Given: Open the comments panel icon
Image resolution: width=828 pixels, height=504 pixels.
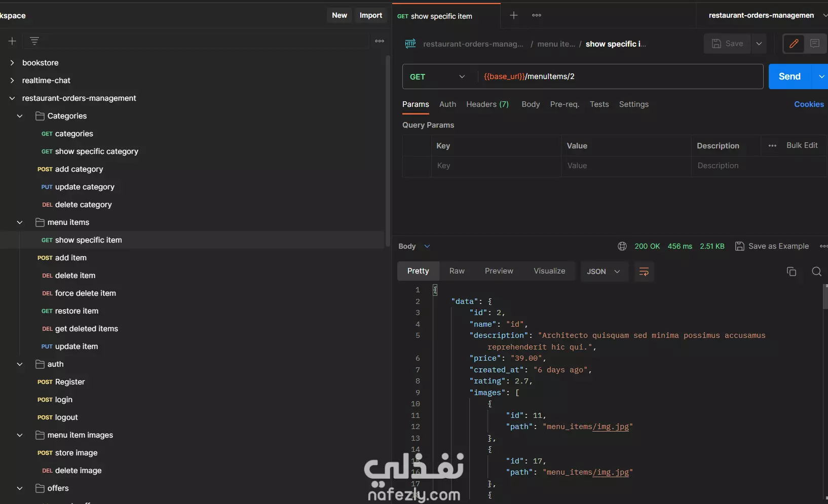Looking at the screenshot, I should (x=815, y=44).
